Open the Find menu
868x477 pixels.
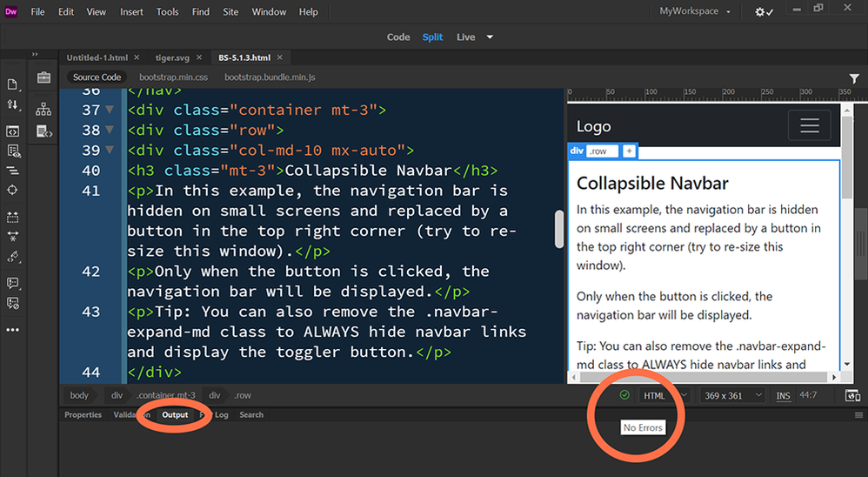200,11
